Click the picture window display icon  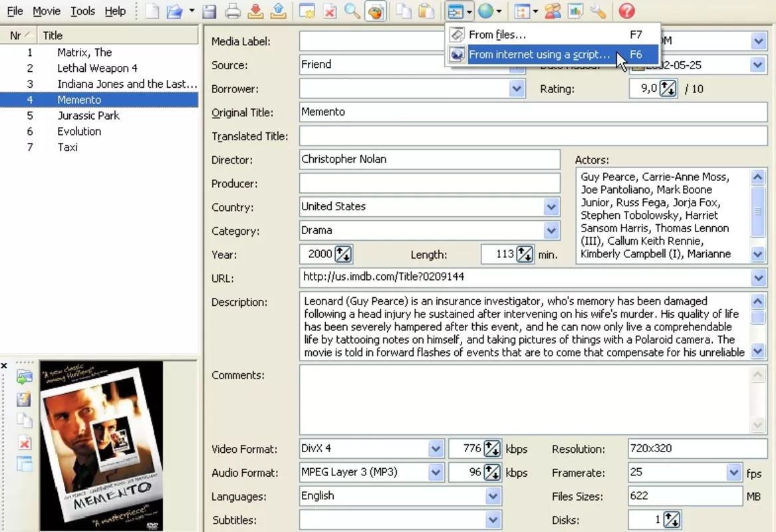pyautogui.click(x=24, y=464)
